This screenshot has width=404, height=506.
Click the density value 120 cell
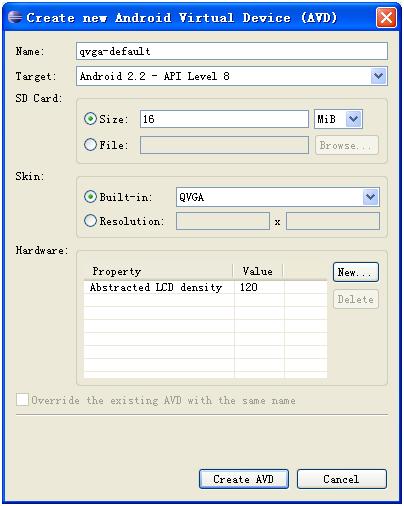[x=259, y=287]
